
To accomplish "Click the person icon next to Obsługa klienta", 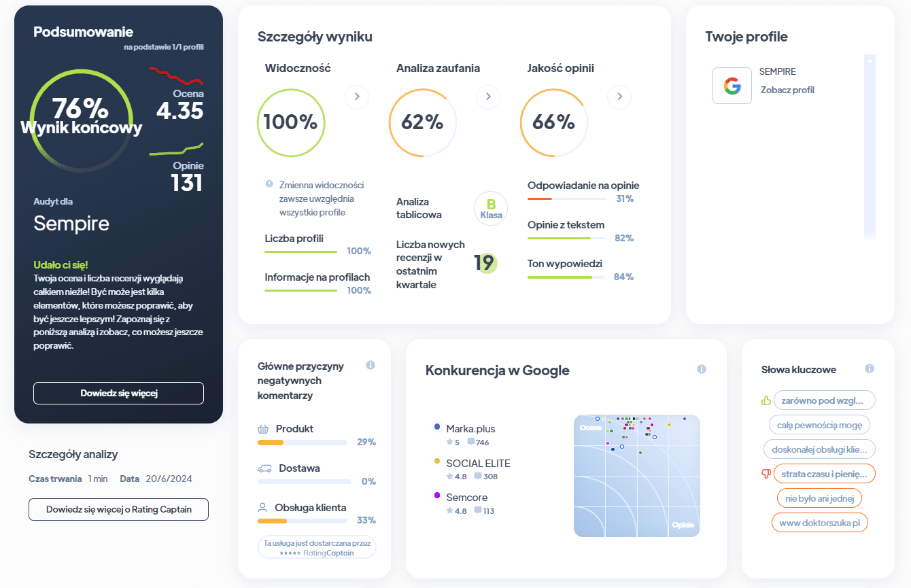I will point(262,508).
